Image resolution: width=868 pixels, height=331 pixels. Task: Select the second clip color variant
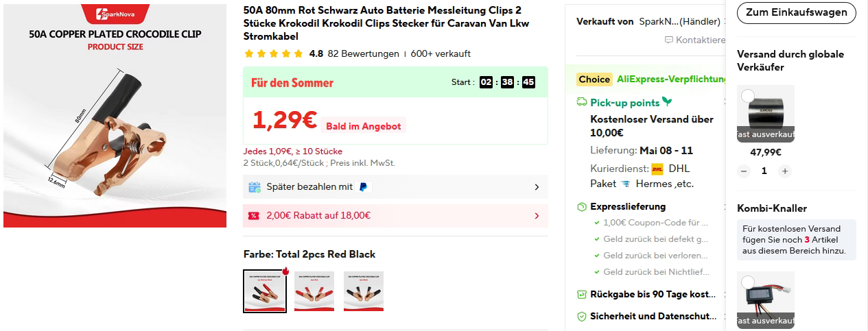coord(314,291)
